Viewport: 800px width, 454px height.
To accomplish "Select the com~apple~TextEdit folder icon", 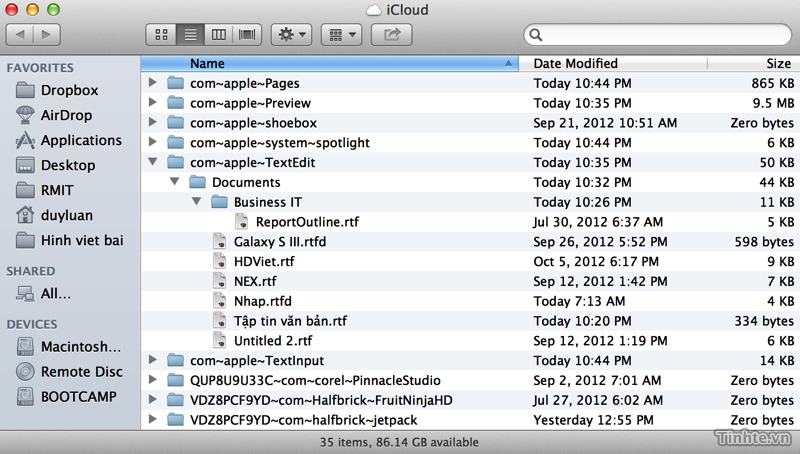I will pyautogui.click(x=176, y=162).
